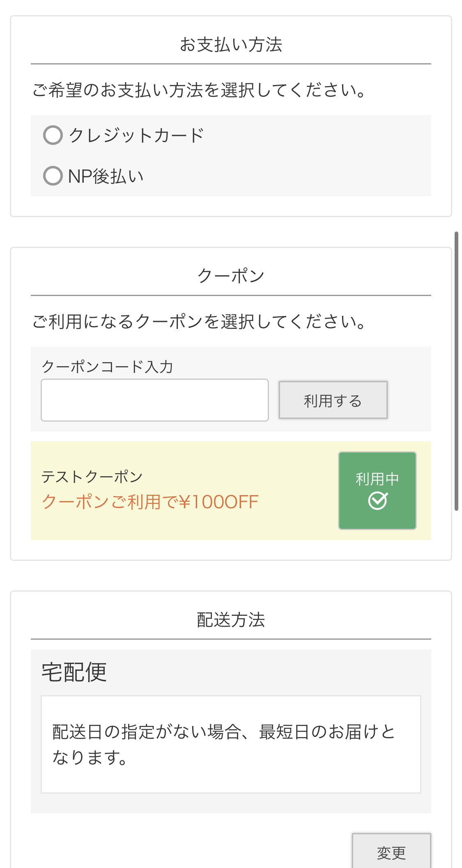Select the NP後払い radio button
Screen dimensions: 462x868
(53, 176)
